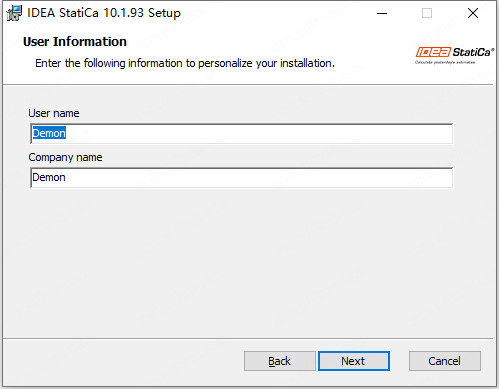Click the highlighted Demon text in User name

tap(49, 133)
